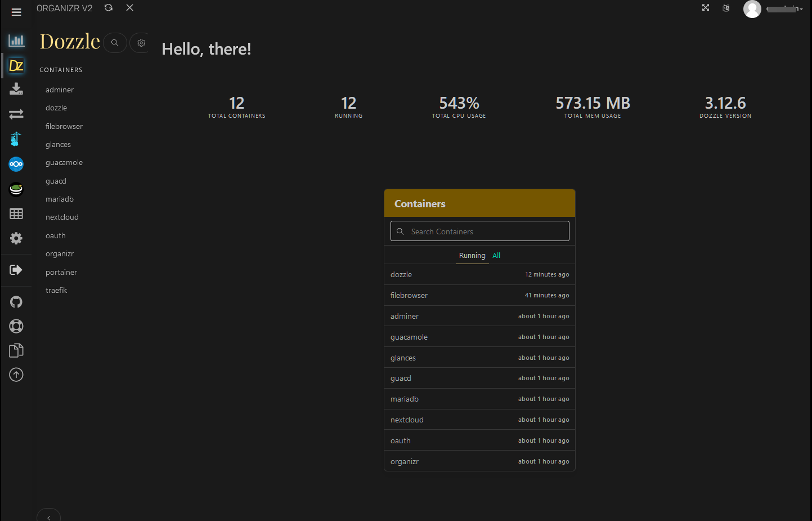The width and height of the screenshot is (812, 521).
Task: Click the 543% total CPU usage stat
Action: [459, 106]
